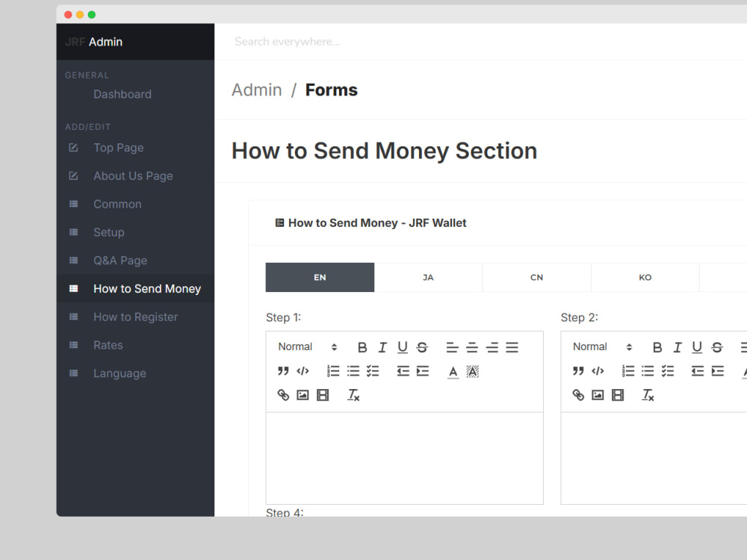Create ordered list in Step 1 editor
The height and width of the screenshot is (560, 747).
pyautogui.click(x=333, y=371)
